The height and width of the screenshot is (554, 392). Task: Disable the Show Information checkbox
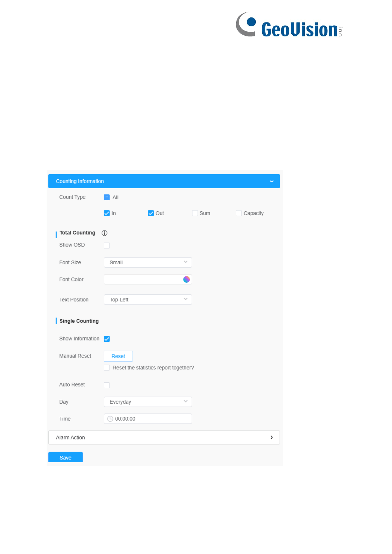coord(107,339)
